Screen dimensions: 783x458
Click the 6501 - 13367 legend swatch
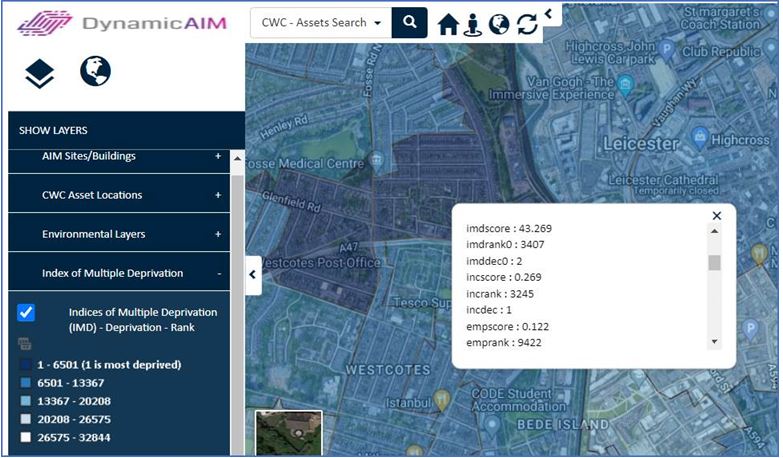pyautogui.click(x=25, y=383)
